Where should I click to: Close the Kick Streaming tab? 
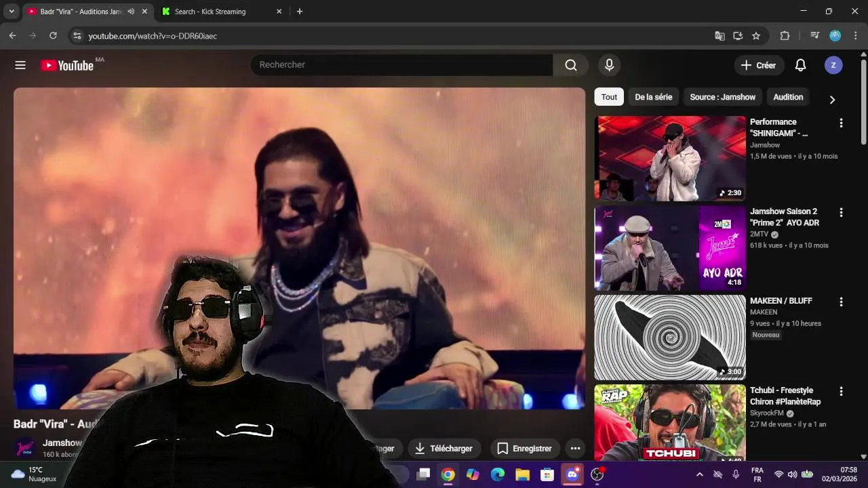[x=279, y=12]
